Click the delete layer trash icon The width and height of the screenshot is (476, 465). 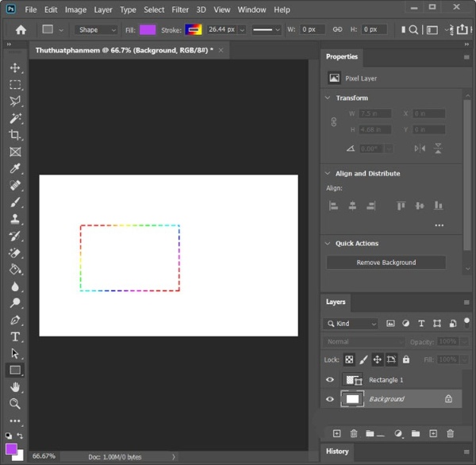pos(451,433)
